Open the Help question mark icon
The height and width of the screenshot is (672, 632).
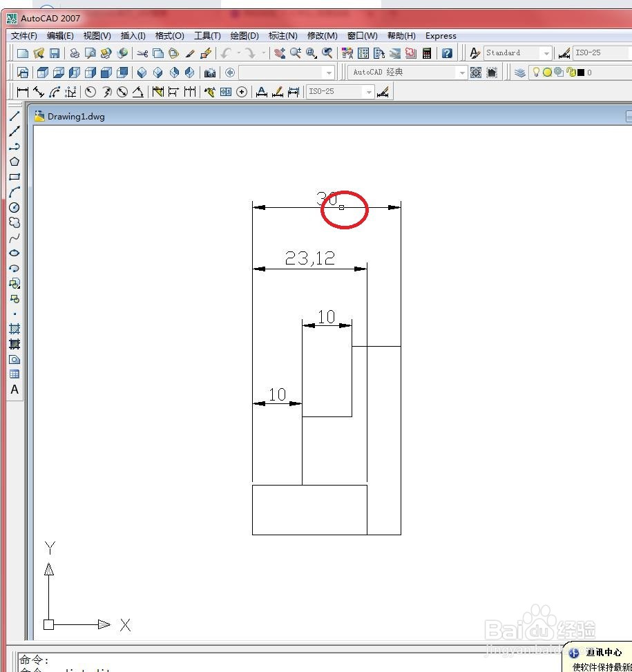(447, 53)
